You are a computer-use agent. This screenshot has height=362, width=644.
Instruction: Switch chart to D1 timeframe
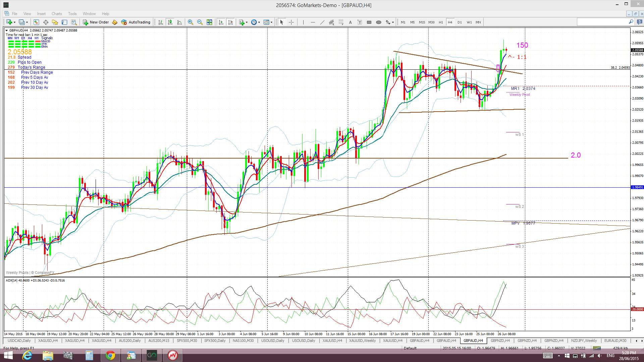(x=460, y=22)
